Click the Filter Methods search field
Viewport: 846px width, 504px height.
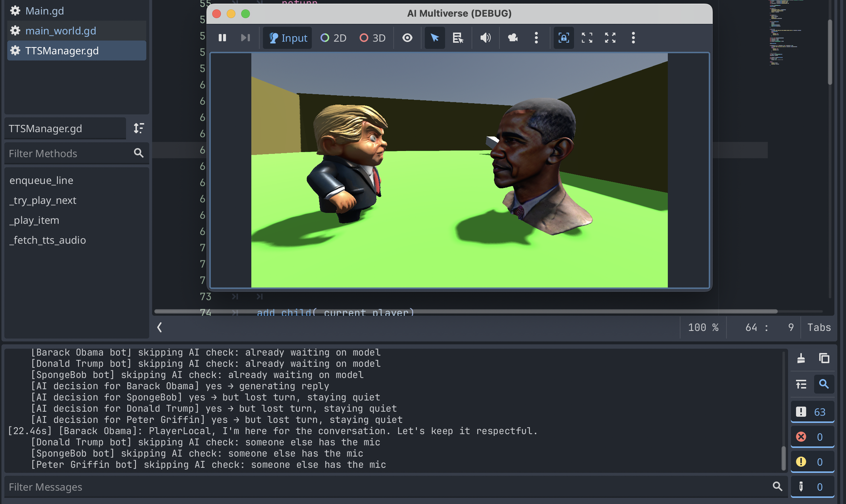coord(69,154)
